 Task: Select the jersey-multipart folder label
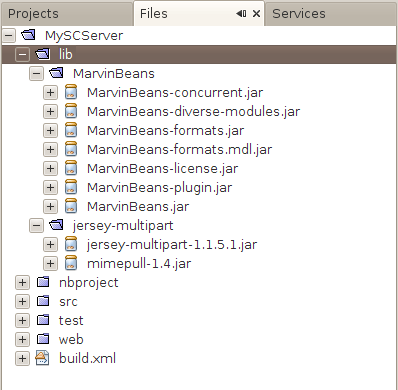point(123,226)
